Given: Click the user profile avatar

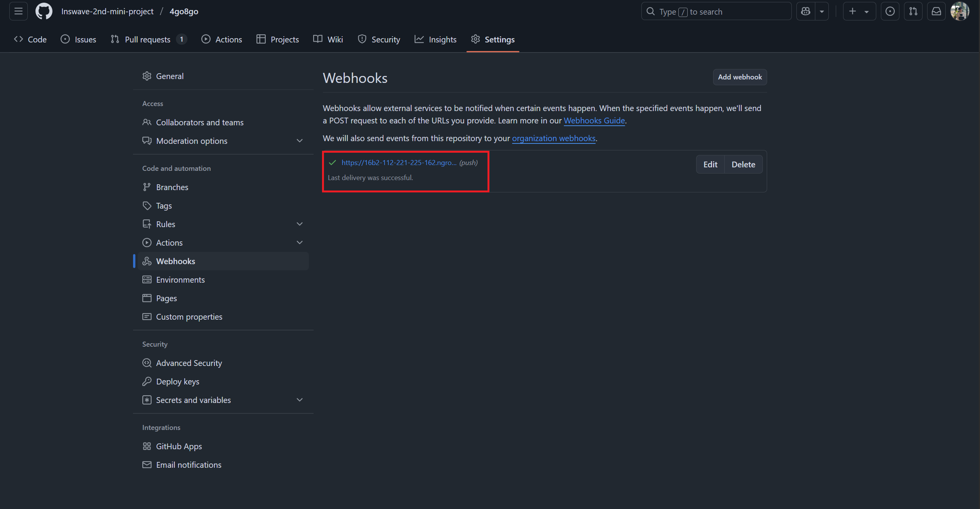Looking at the screenshot, I should tap(960, 12).
